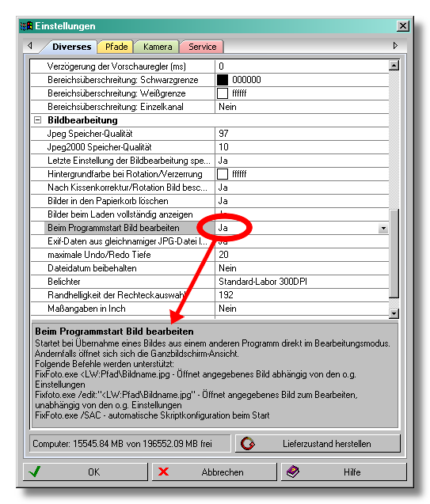The width and height of the screenshot is (430, 504).
Task: Click the black Schwarzgrenze color swatch
Action: coord(223,80)
